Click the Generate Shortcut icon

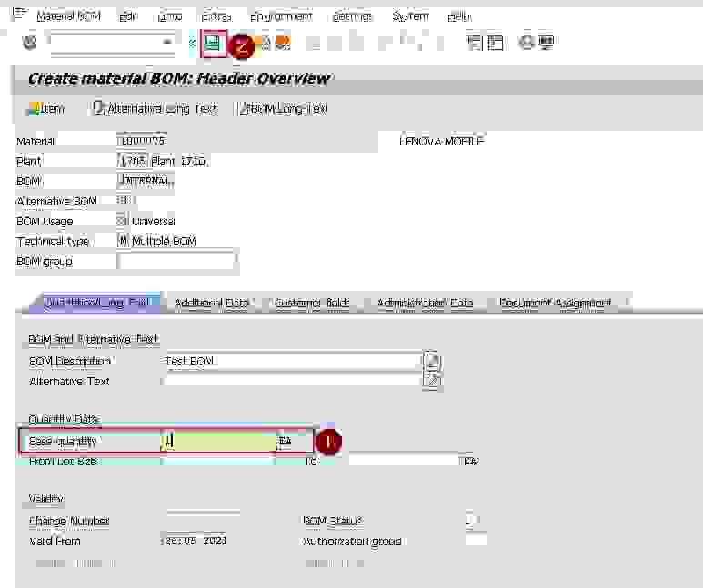(495, 43)
